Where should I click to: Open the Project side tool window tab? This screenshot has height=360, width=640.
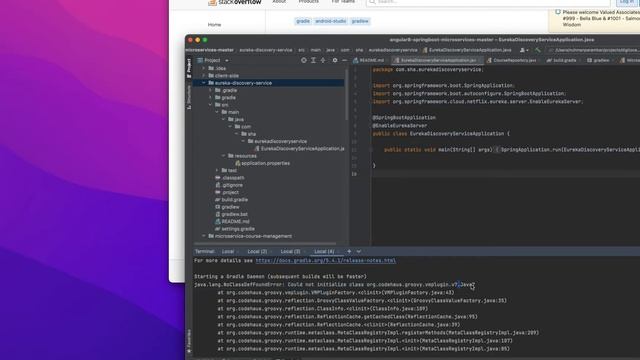point(189,68)
